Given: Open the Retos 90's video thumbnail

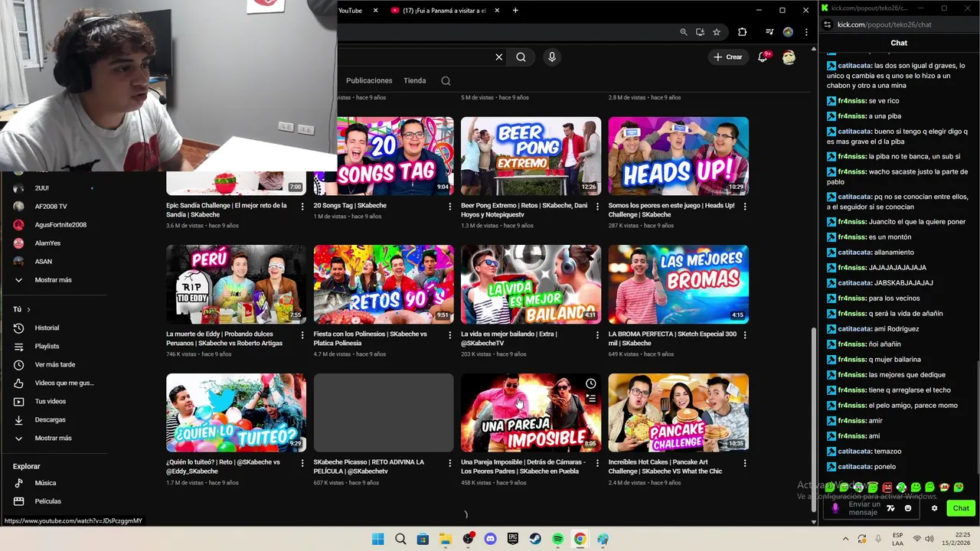Looking at the screenshot, I should pos(384,285).
